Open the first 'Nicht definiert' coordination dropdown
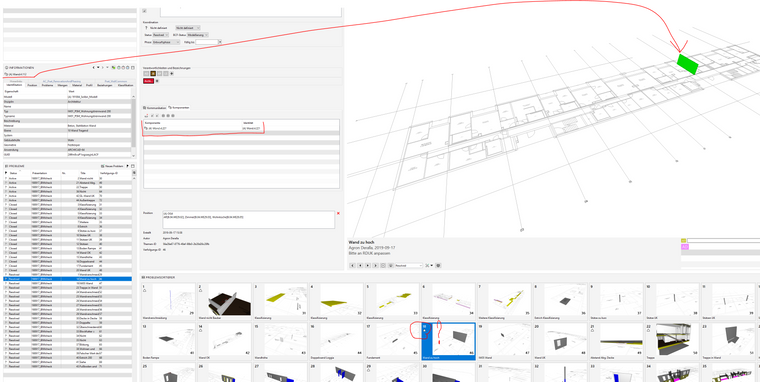 pyautogui.click(x=157, y=28)
